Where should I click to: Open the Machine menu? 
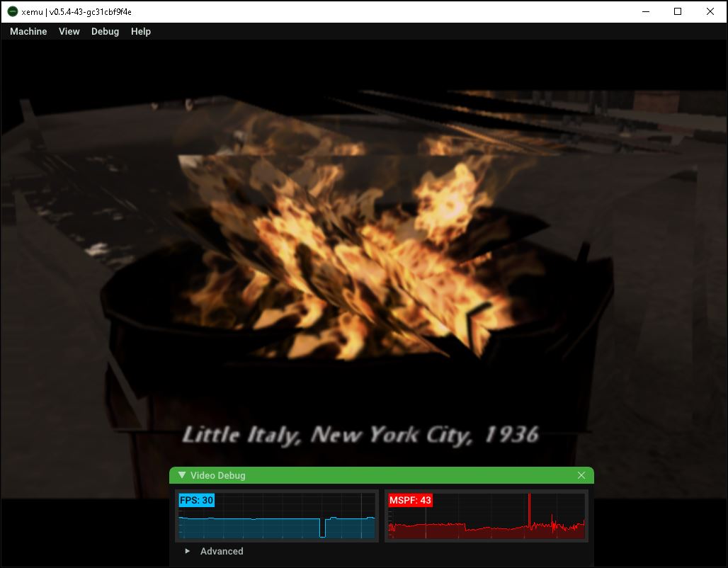[x=28, y=32]
